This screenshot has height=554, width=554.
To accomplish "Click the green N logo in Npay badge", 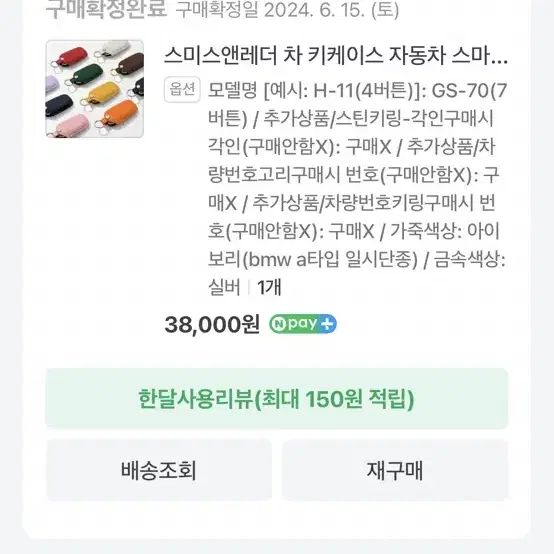I will 279,324.
